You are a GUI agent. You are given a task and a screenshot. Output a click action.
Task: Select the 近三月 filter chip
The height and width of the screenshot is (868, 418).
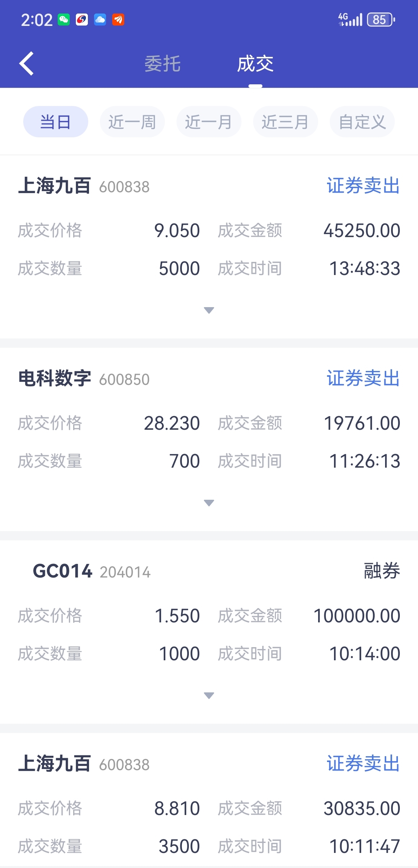pos(286,122)
